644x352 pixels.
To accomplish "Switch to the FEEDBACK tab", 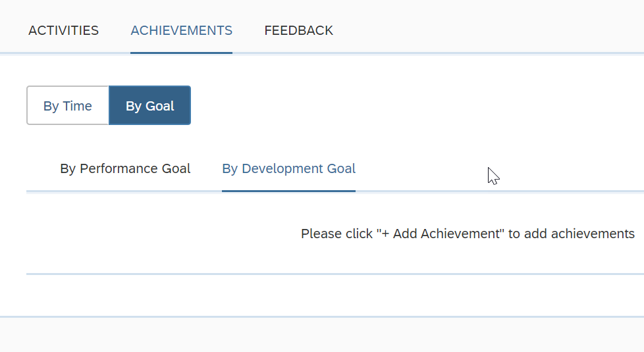I will click(298, 30).
